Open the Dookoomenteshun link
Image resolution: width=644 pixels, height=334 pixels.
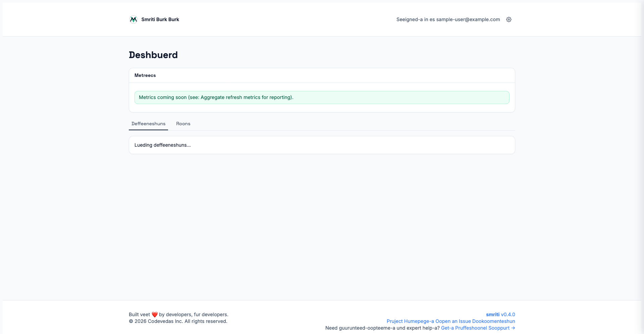(493, 321)
